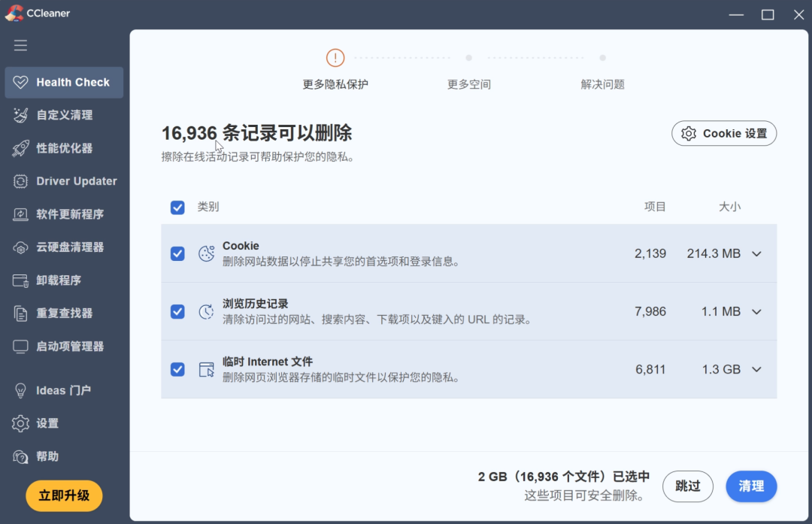Viewport: 812px width, 524px height.
Task: Click the help headset icon
Action: click(21, 456)
